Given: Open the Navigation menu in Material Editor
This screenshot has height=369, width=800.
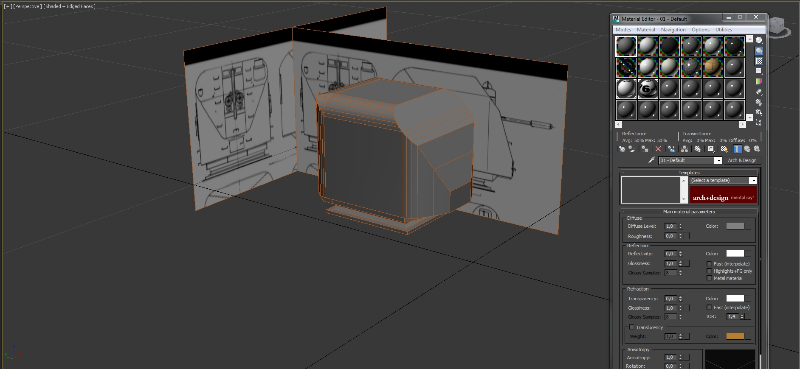Looking at the screenshot, I should coord(673,30).
